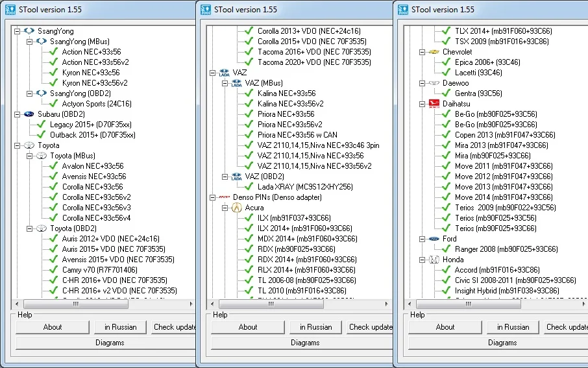This screenshot has width=588, height=368.
Task: Collapse the Daihatsu node
Action: point(423,104)
